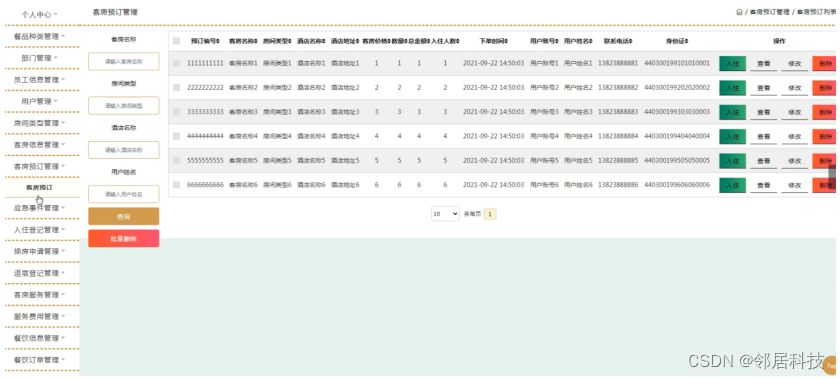Click 入住 for booking 3333333333
The width and height of the screenshot is (840, 379).
coord(732,112)
